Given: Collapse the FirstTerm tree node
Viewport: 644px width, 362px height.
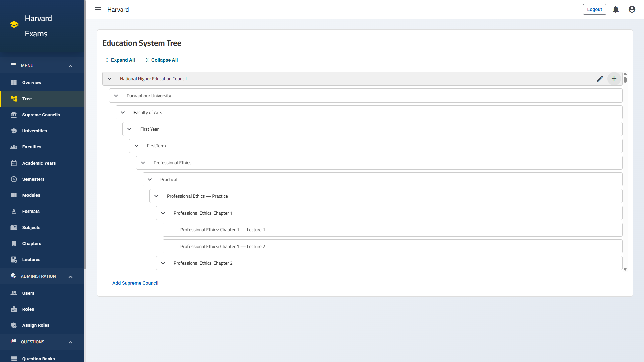Looking at the screenshot, I should point(136,145).
